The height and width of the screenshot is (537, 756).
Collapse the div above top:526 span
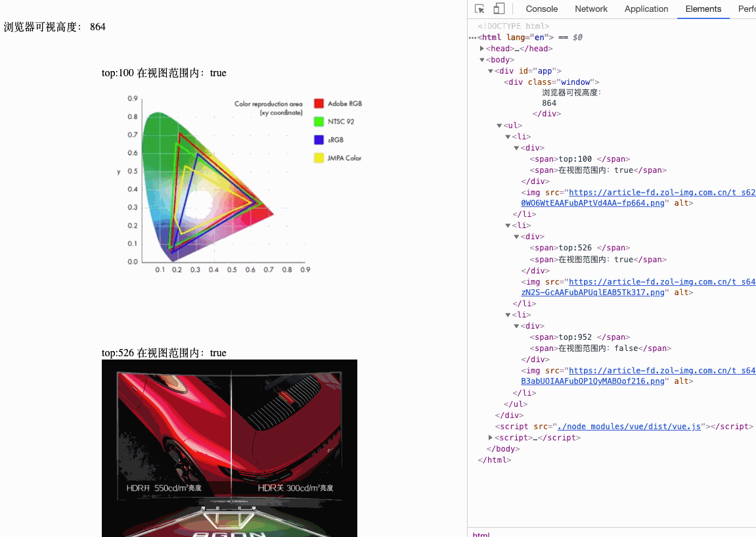[x=516, y=237]
